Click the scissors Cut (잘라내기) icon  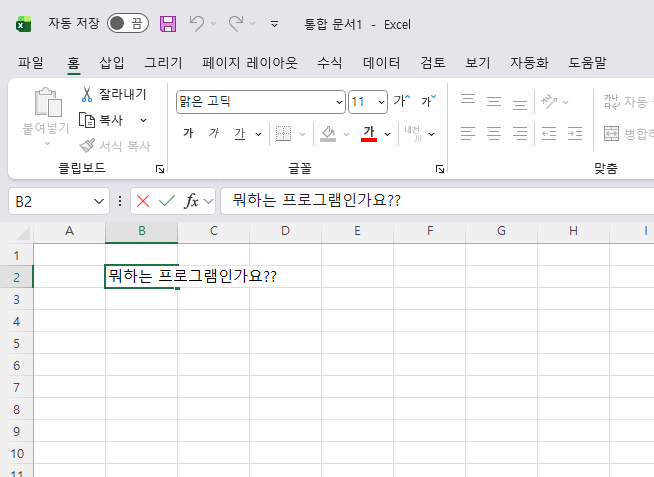coord(87,94)
